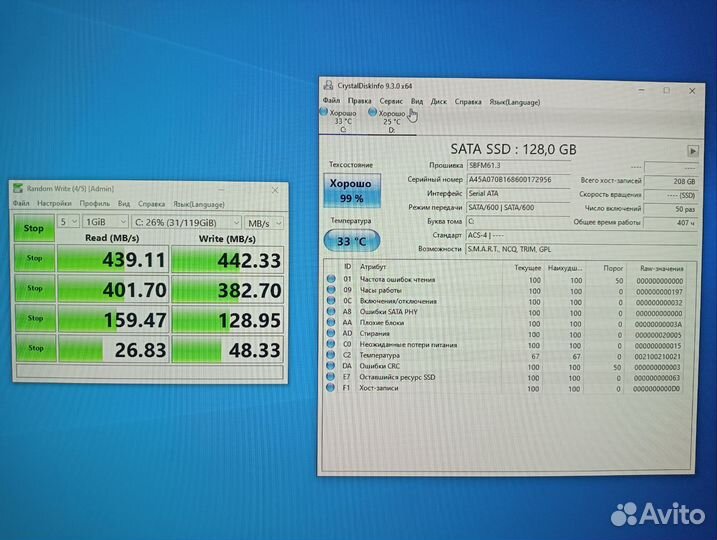This screenshot has width=717, height=540.
Task: Click status circle for attribute F1
Action: pyautogui.click(x=331, y=388)
